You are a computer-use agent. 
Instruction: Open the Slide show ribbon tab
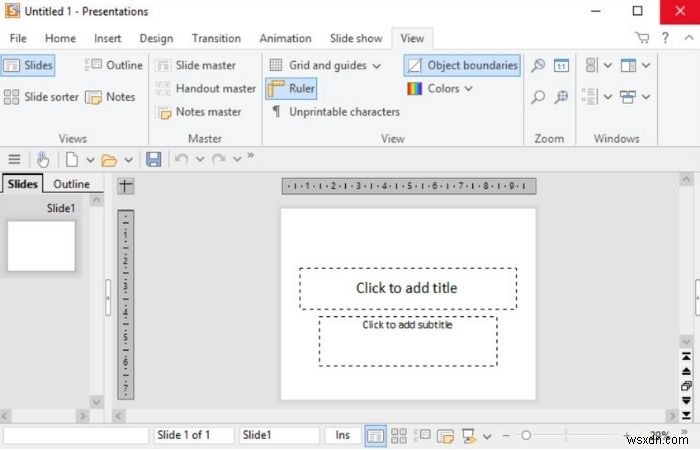click(x=356, y=38)
